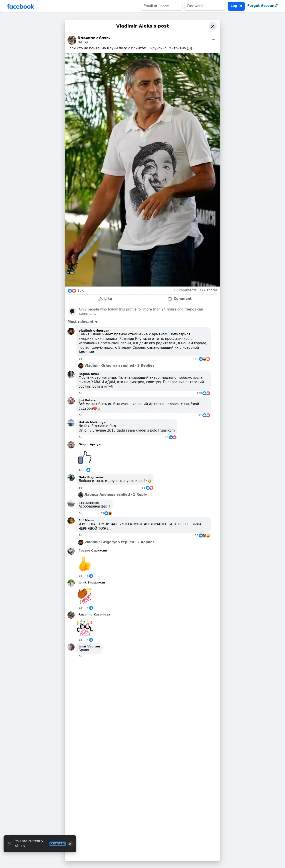Click the Password input field

(205, 6)
